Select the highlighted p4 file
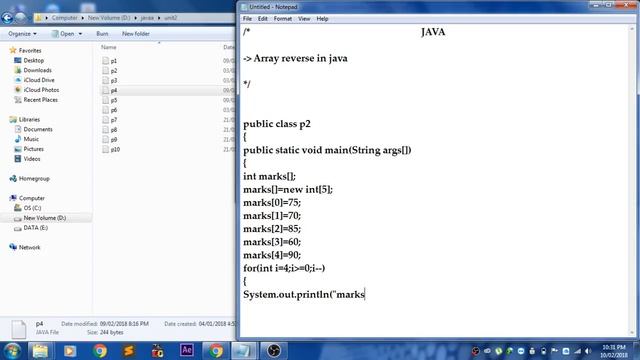Image resolution: width=640 pixels, height=360 pixels. [113, 90]
